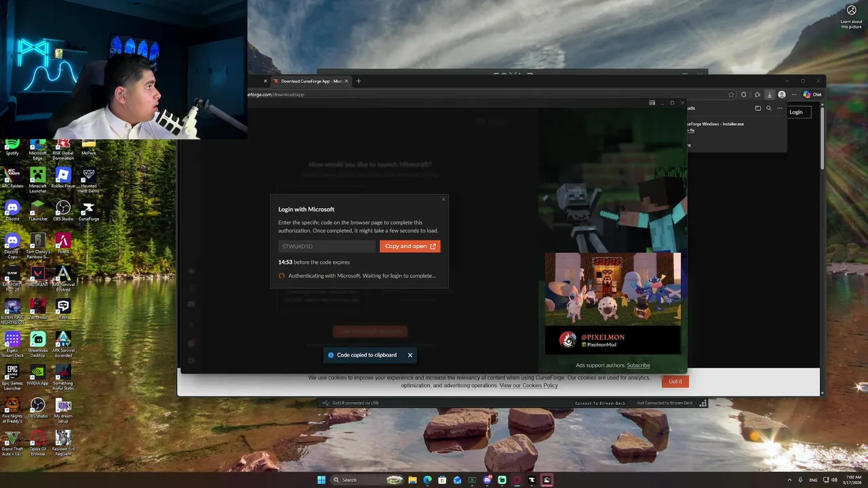Open Roblox Player desktop icon

click(63, 178)
